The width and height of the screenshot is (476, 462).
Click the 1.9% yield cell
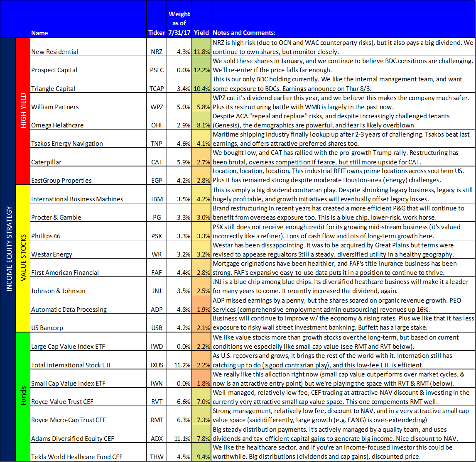coord(201,305)
